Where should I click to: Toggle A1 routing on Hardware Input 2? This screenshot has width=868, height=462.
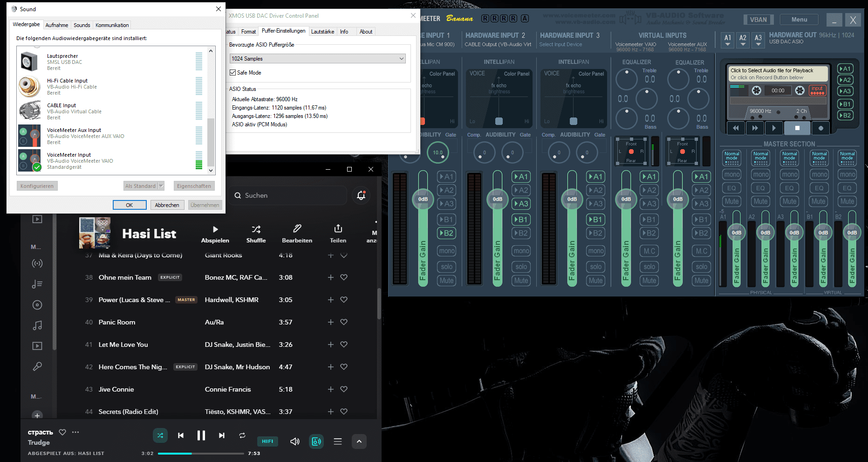(x=521, y=177)
